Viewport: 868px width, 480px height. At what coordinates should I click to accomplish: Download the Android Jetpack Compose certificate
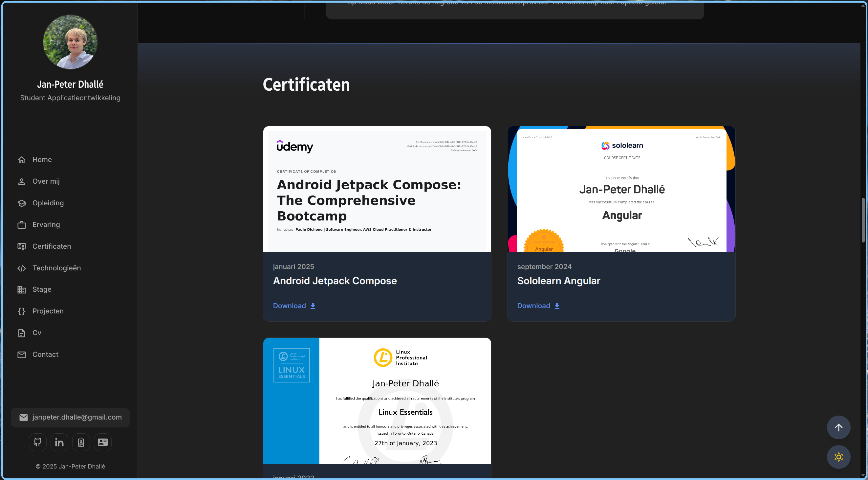click(x=294, y=306)
